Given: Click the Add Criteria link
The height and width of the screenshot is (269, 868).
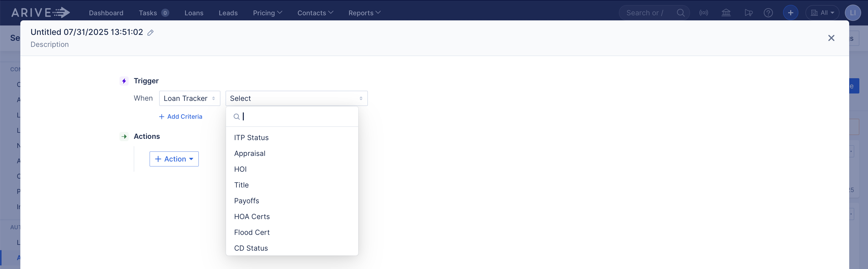Looking at the screenshot, I should [181, 116].
